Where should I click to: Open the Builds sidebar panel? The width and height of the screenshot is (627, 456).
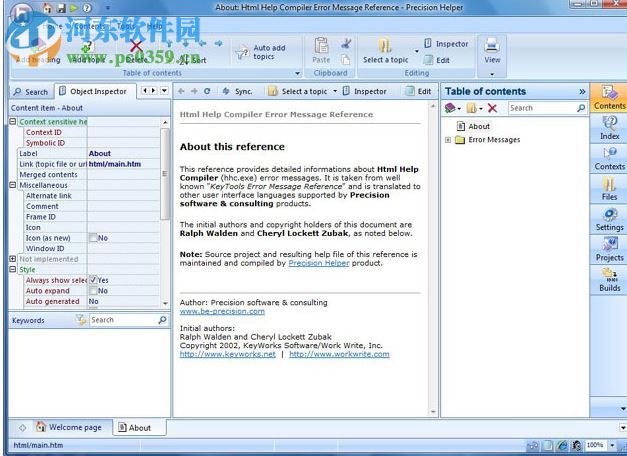point(609,280)
